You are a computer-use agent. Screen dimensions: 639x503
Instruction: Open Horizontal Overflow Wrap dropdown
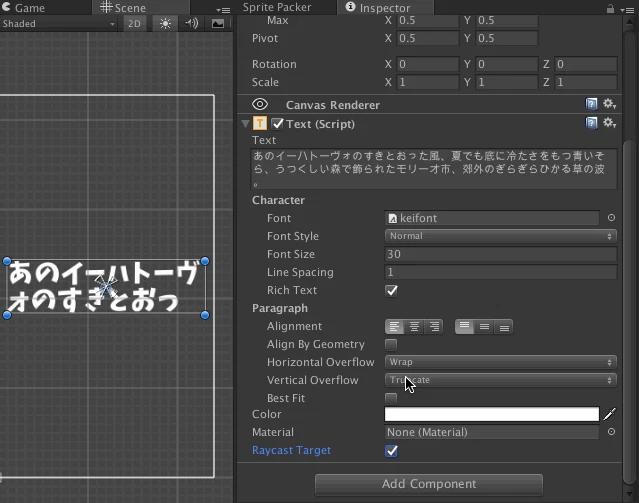[500, 362]
